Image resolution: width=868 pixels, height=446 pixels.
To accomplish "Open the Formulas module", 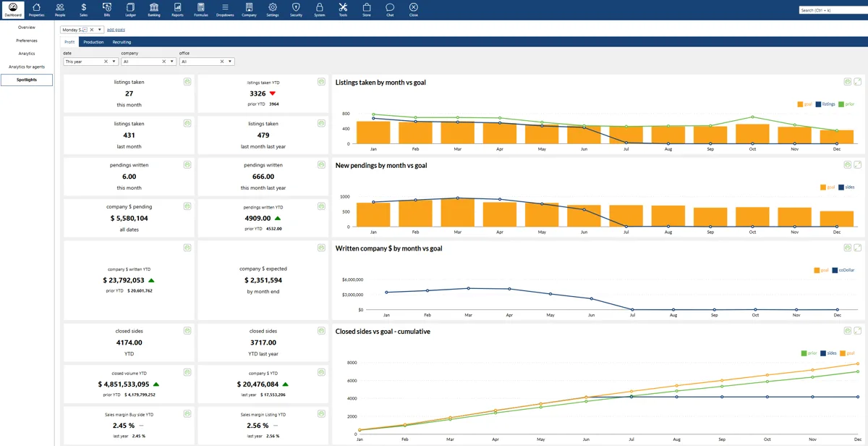I will click(201, 9).
